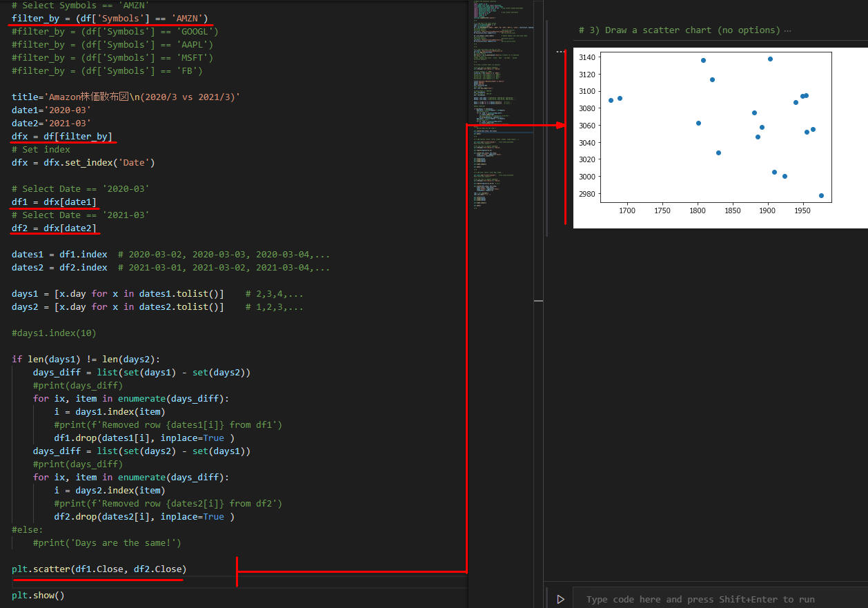Click the 'dfx = df[filter_by]' line

(x=61, y=136)
